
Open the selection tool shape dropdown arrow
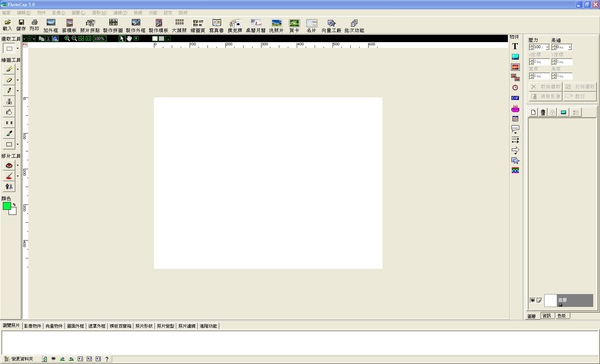pyautogui.click(x=18, y=49)
